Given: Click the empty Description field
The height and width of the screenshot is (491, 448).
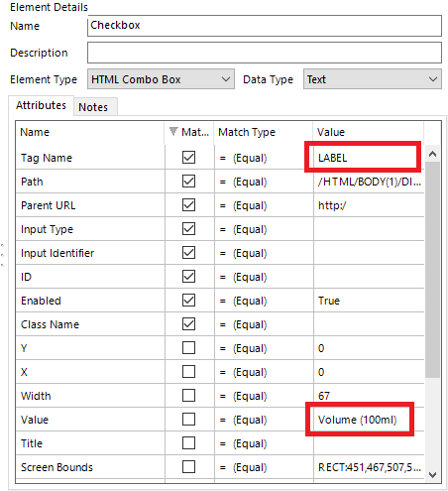Looking at the screenshot, I should coord(265,53).
